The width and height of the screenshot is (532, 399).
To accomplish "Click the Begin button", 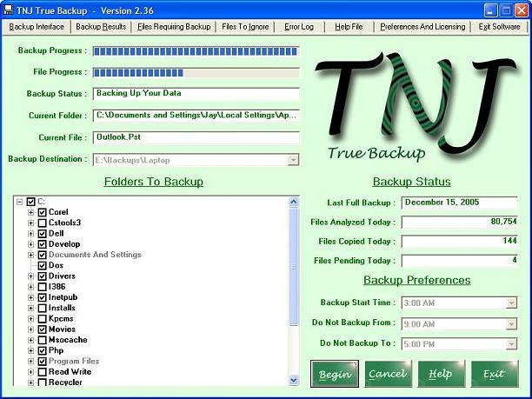I will pos(335,374).
